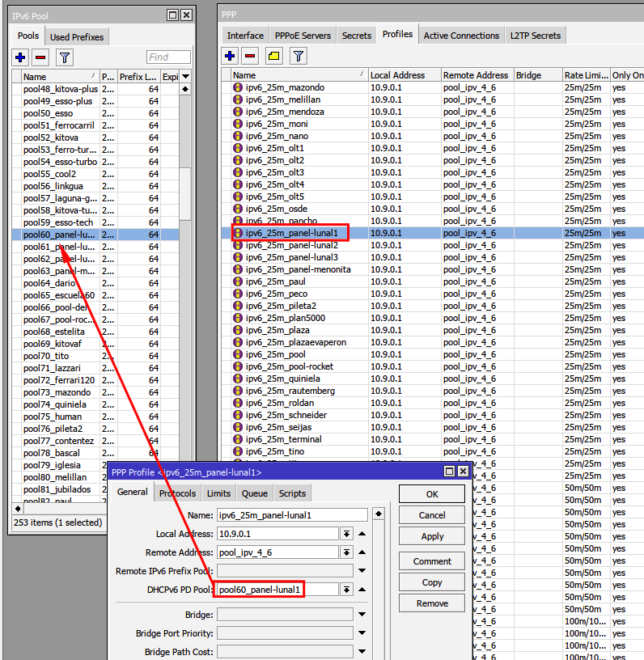
Task: Close the IPv6 Pool window
Action: [x=186, y=15]
